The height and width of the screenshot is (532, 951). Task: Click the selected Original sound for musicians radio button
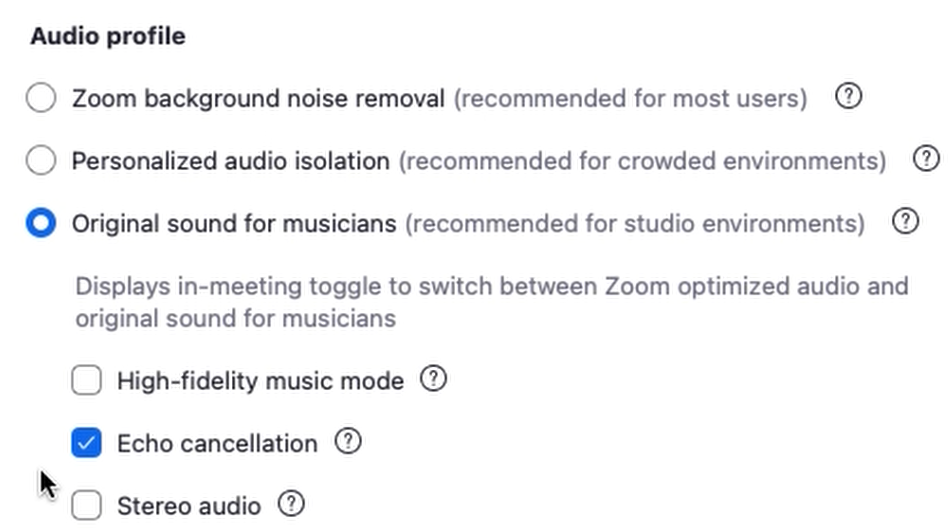click(41, 223)
